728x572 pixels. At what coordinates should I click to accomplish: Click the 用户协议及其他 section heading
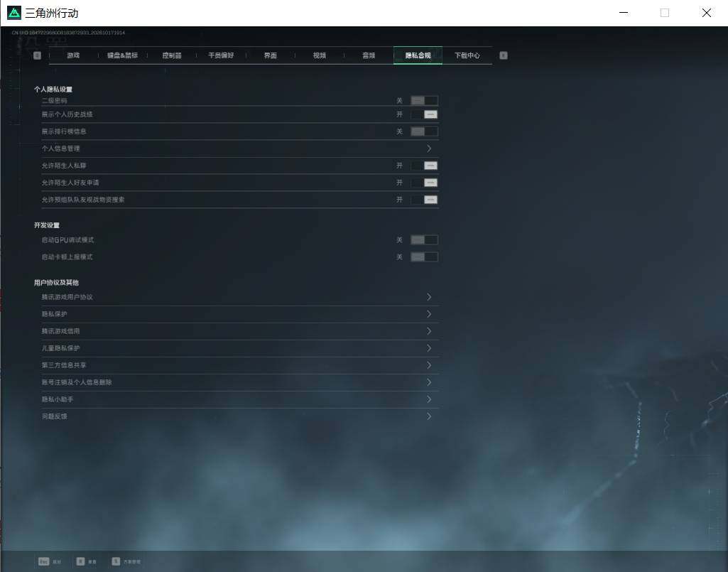point(56,283)
